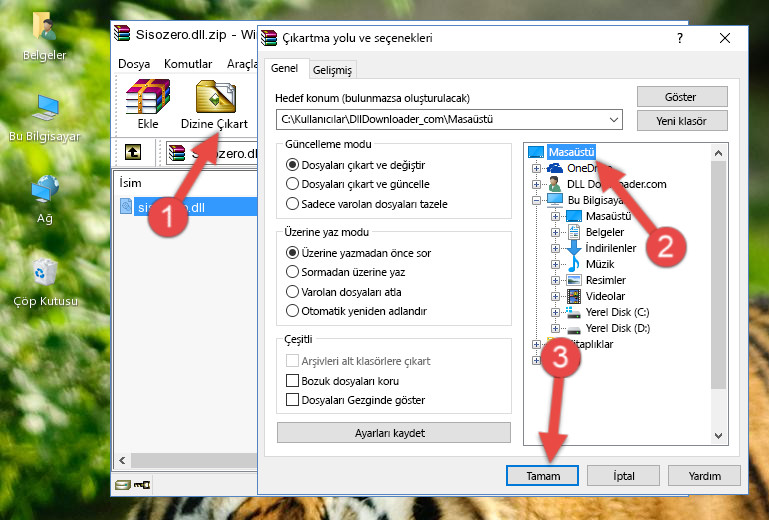Select the highlighted Masaüstü root tree item

click(x=571, y=152)
